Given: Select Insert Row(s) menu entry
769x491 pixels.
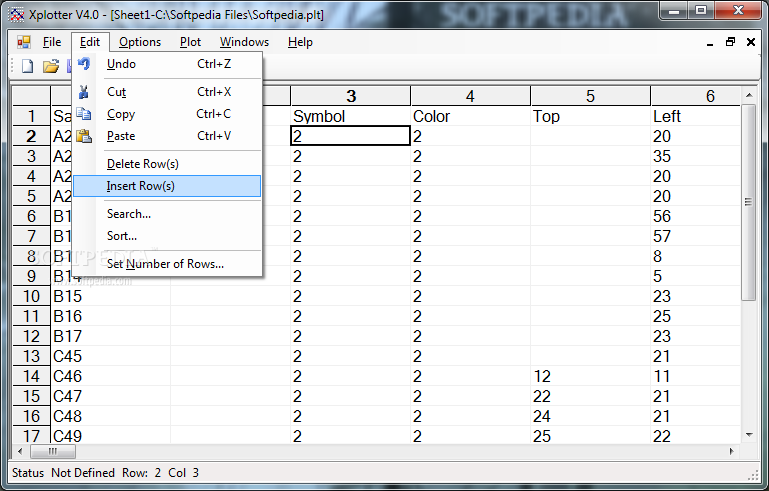Looking at the screenshot, I should [167, 186].
